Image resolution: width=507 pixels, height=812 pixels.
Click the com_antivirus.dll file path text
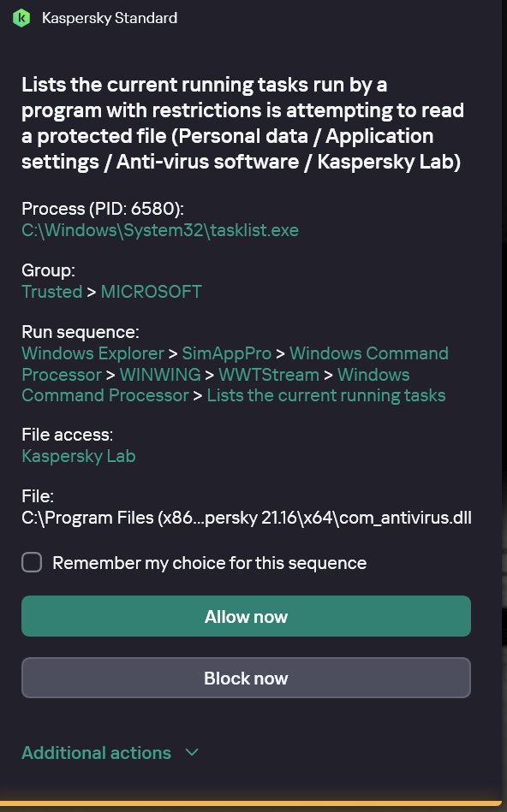(247, 518)
